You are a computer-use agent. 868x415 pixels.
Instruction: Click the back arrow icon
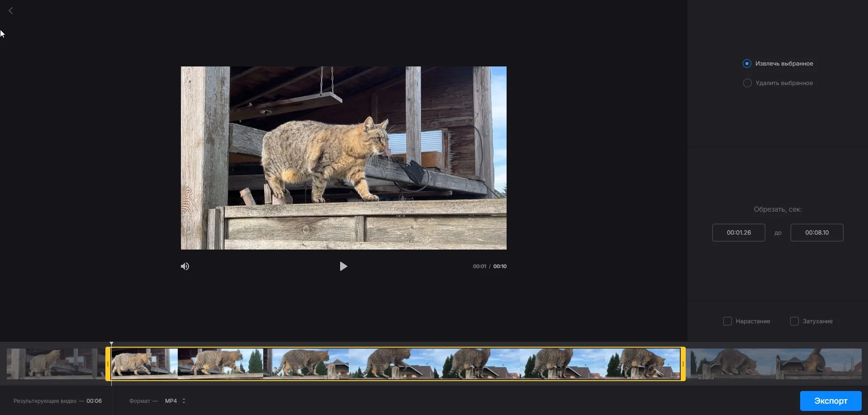point(11,10)
